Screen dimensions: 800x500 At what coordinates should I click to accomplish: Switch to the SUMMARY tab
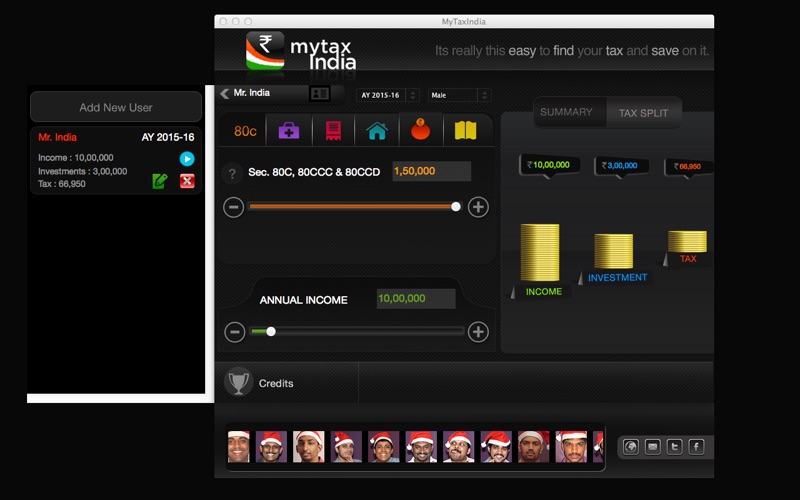[x=566, y=112]
